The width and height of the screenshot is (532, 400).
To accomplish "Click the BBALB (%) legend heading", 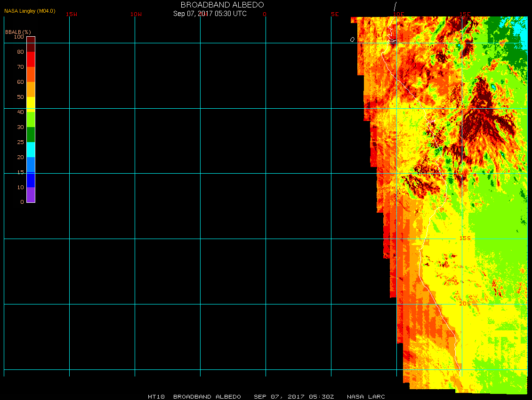I will point(18,32).
